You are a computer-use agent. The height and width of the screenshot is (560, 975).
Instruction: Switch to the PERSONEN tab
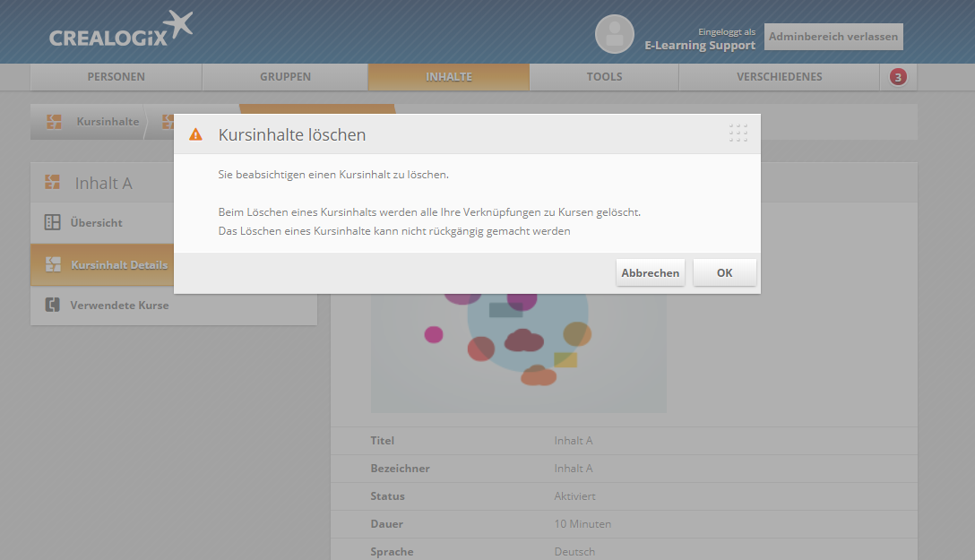[116, 77]
